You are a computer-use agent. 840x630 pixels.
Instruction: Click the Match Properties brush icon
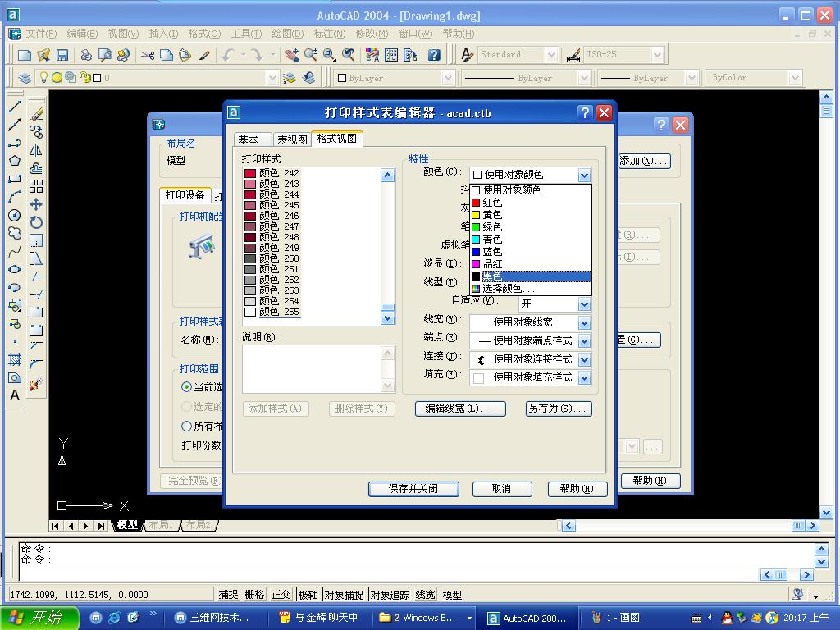point(204,55)
